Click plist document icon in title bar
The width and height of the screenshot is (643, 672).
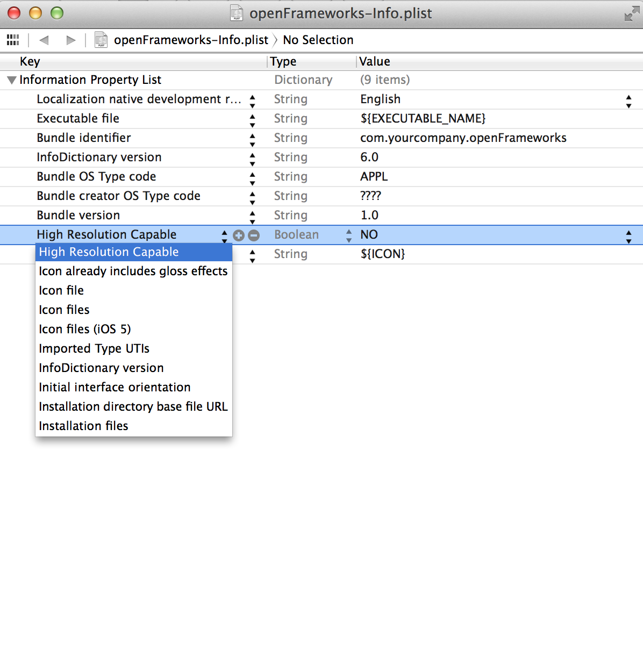pyautogui.click(x=237, y=12)
